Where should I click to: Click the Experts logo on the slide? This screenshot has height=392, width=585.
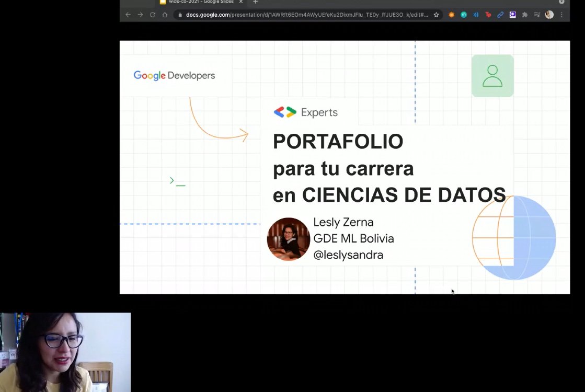point(305,112)
